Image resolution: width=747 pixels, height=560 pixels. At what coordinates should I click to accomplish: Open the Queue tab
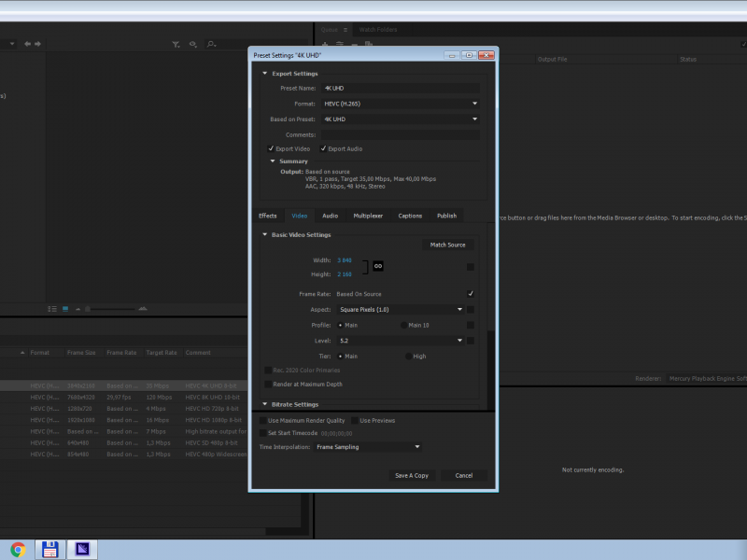(330, 30)
